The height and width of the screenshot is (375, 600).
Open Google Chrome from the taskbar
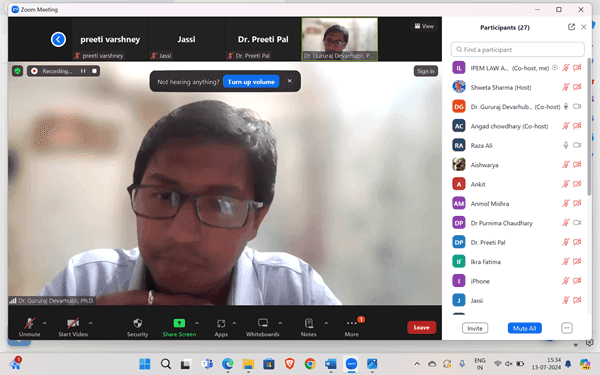pyautogui.click(x=310, y=364)
